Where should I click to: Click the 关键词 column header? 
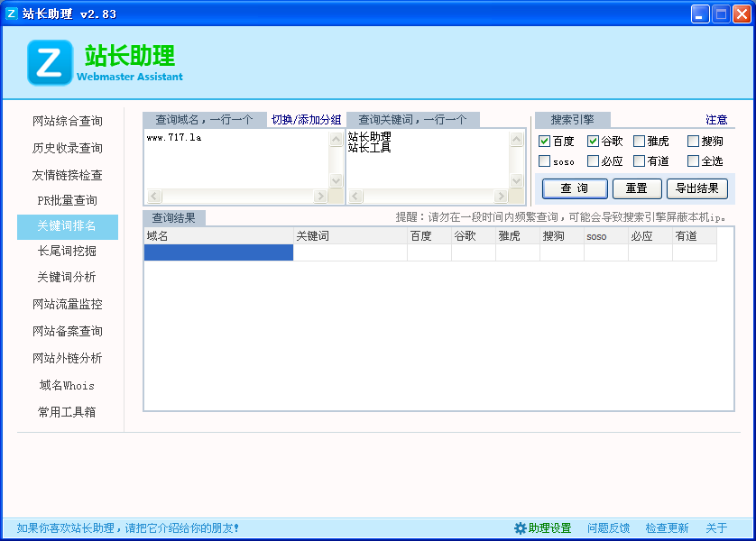(x=351, y=236)
